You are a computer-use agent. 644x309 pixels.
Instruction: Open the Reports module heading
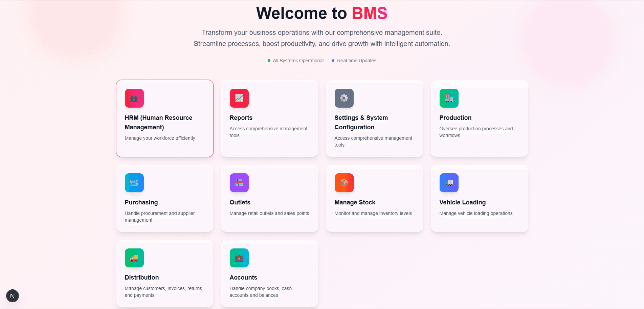(x=241, y=118)
